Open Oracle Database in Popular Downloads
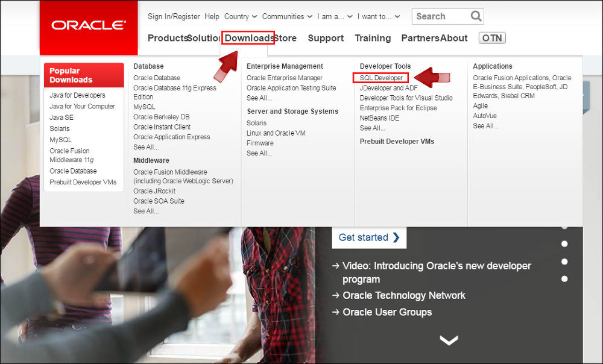Image resolution: width=603 pixels, height=364 pixels. pyautogui.click(x=73, y=171)
